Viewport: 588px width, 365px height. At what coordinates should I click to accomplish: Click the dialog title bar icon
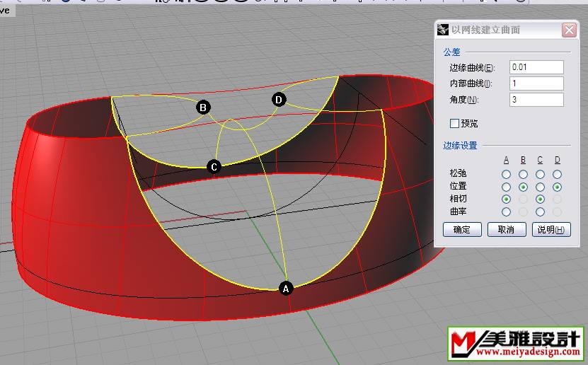pyautogui.click(x=443, y=30)
